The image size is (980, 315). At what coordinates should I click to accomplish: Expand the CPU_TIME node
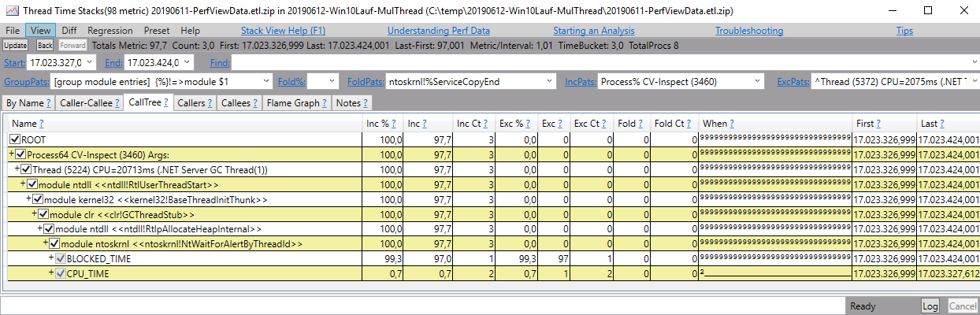[x=52, y=273]
